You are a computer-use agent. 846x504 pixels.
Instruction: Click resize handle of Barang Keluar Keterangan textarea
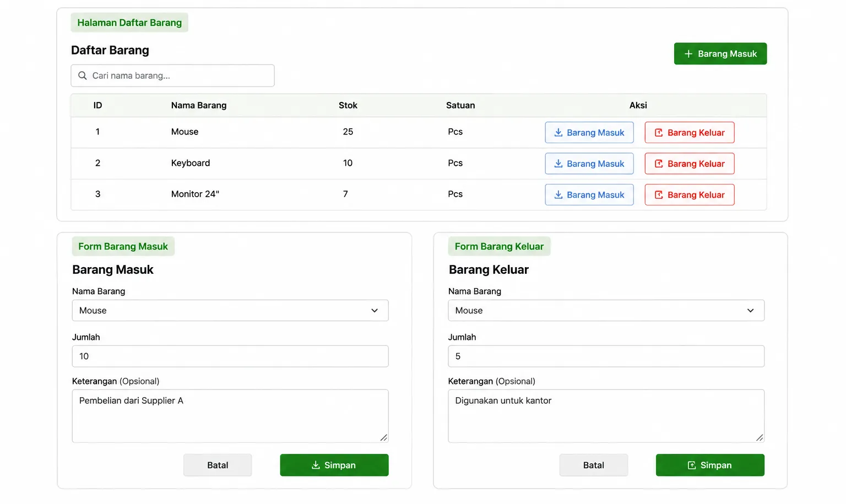pos(760,437)
